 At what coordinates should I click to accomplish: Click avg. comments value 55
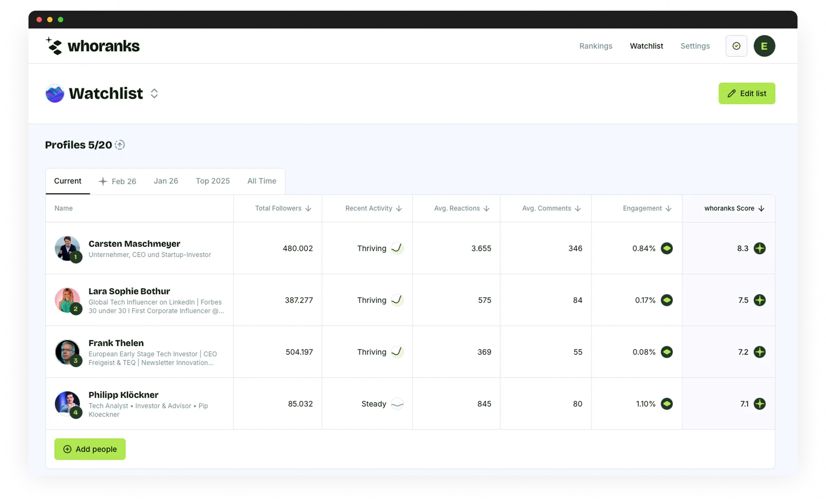[x=578, y=352]
